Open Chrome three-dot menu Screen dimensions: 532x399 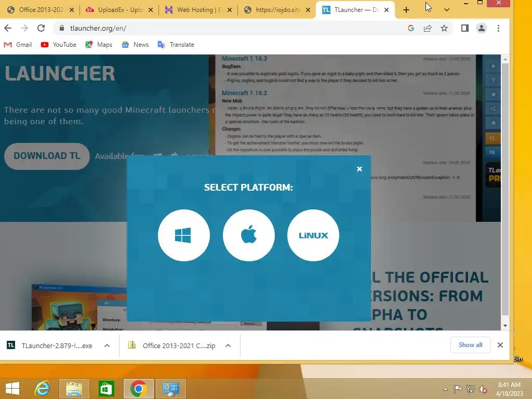pyautogui.click(x=498, y=28)
